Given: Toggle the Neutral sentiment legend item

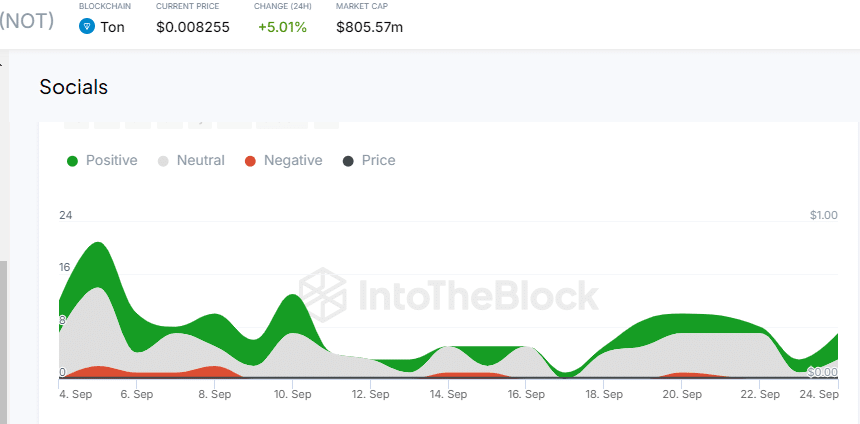Looking at the screenshot, I should coord(200,160).
